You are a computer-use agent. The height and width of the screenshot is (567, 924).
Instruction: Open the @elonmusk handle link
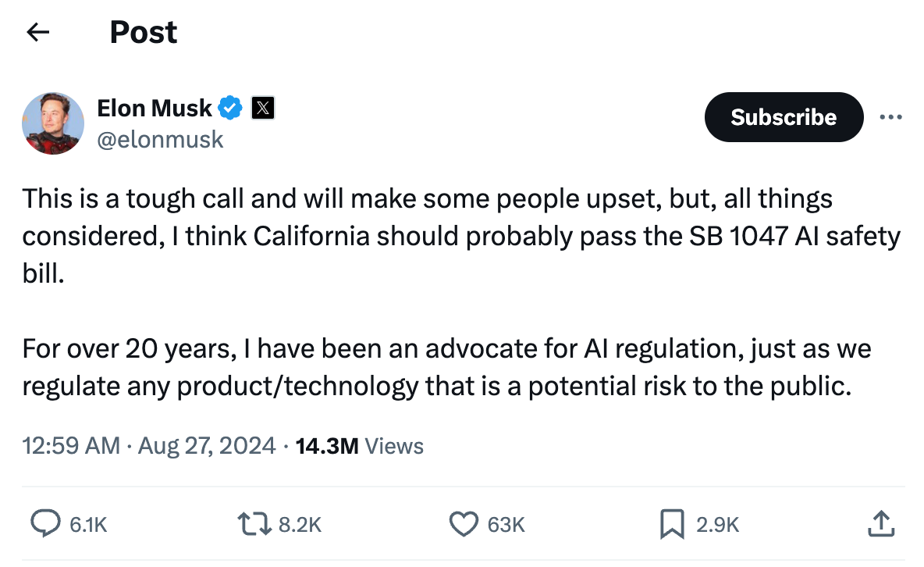click(x=160, y=140)
